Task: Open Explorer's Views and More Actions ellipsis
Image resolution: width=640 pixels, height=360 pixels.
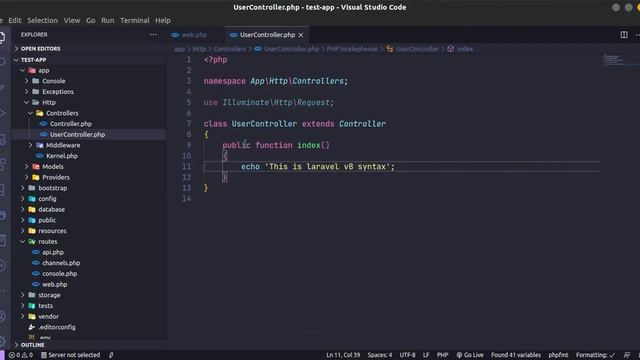Action: point(153,35)
